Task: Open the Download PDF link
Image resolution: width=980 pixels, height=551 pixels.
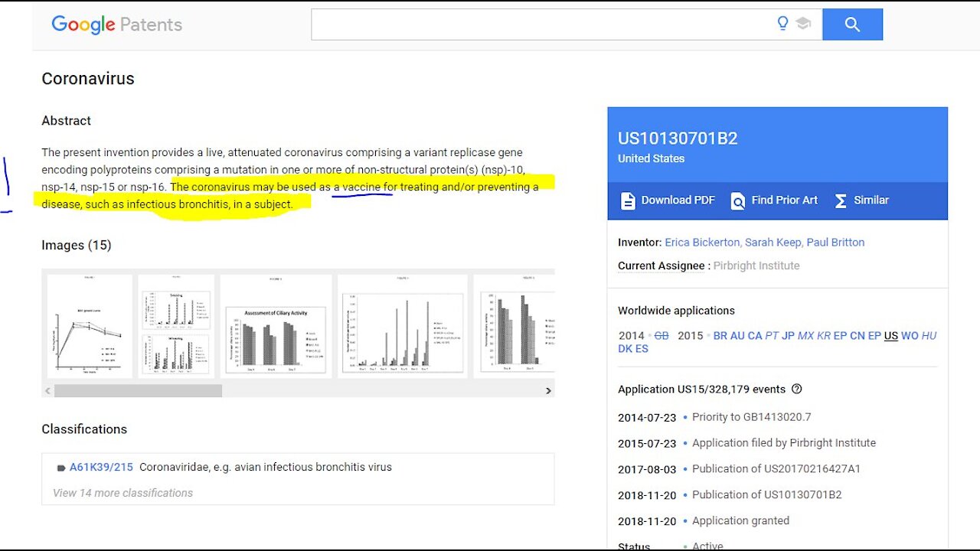Action: point(667,201)
